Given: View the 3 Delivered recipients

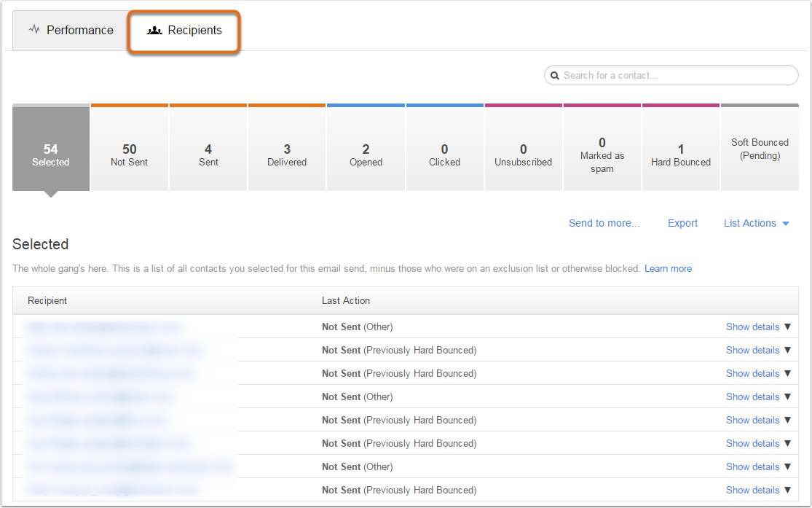Looking at the screenshot, I should [287, 148].
